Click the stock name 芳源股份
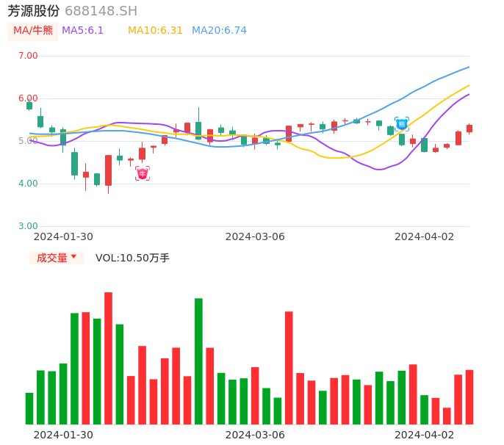The width and height of the screenshot is (504, 445). pyautogui.click(x=34, y=11)
